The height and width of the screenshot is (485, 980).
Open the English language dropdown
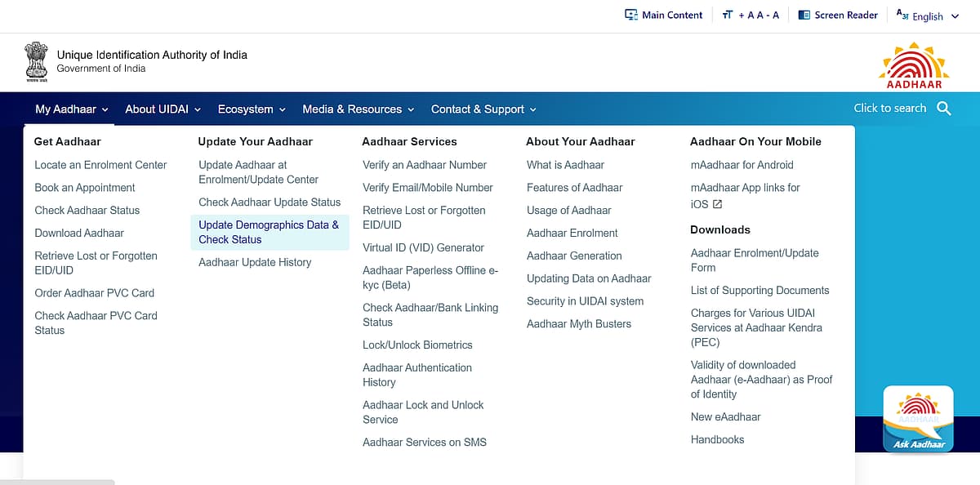[x=928, y=16]
